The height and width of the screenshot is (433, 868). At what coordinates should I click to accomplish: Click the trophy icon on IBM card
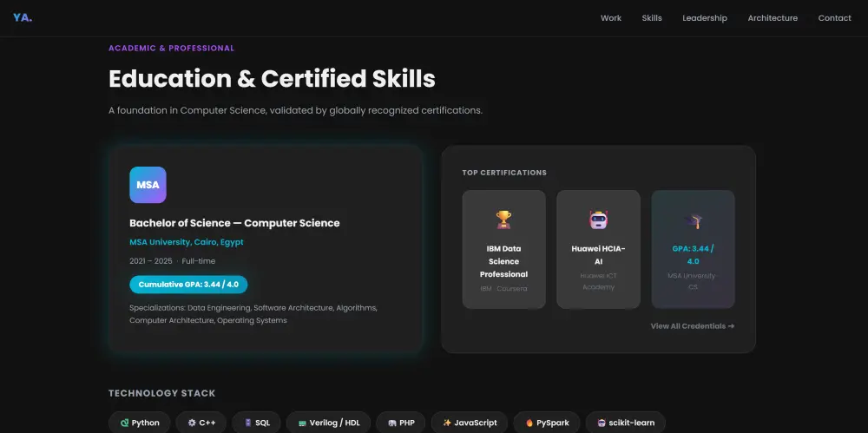pyautogui.click(x=503, y=220)
